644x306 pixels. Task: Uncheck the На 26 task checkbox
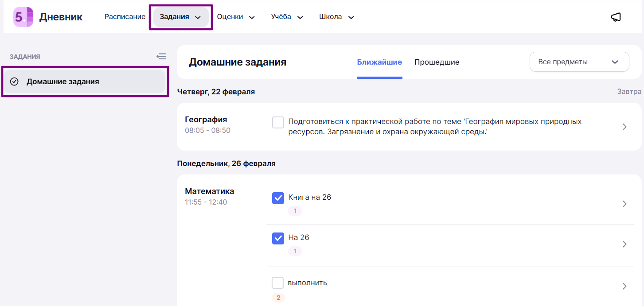tap(278, 238)
